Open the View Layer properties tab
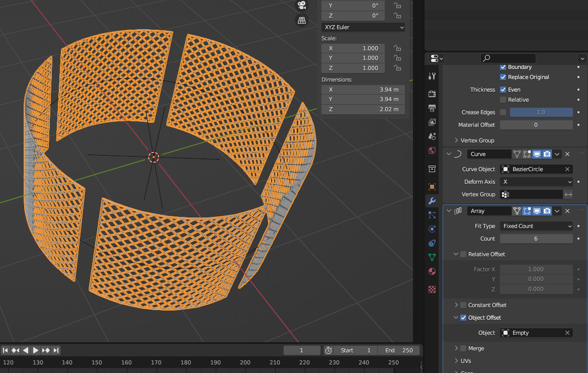 (432, 122)
